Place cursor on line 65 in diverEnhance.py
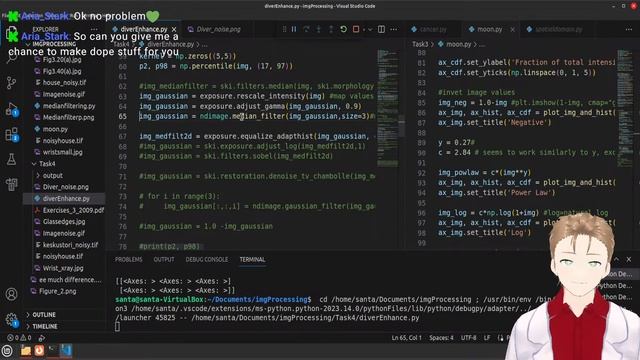640x360 pixels. [x=256, y=116]
